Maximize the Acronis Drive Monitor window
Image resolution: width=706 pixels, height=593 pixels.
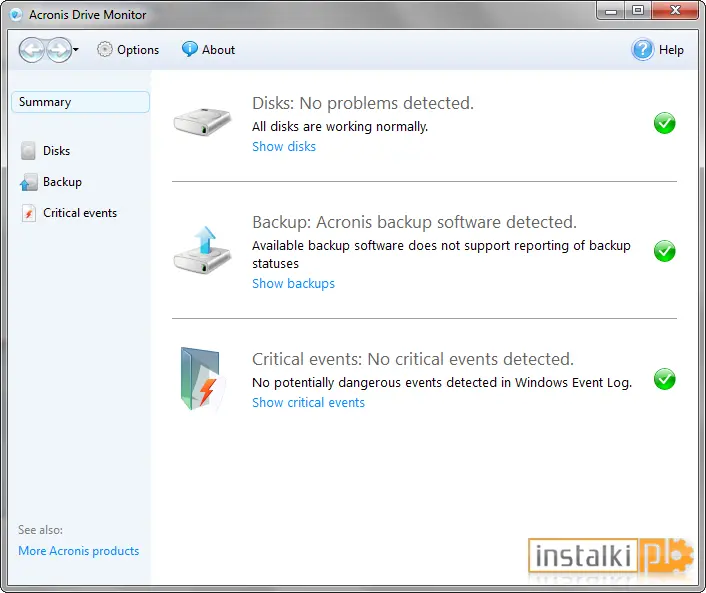(x=638, y=10)
